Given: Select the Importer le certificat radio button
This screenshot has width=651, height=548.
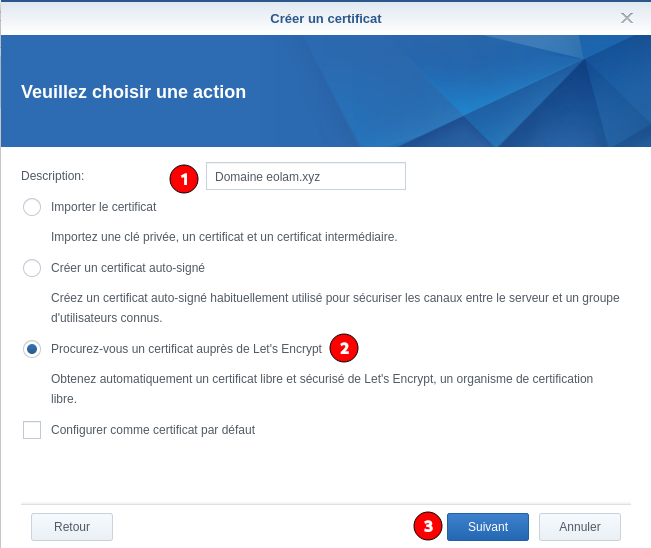Looking at the screenshot, I should [32, 207].
